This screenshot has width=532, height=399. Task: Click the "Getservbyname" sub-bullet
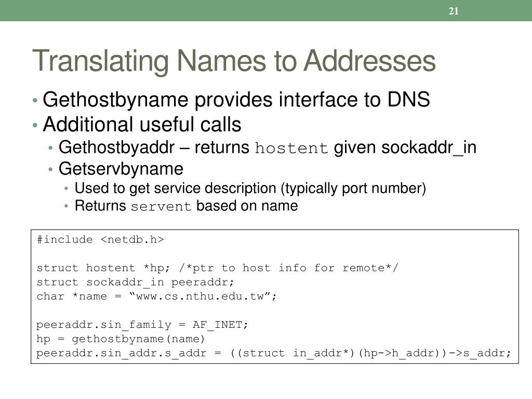(x=121, y=169)
